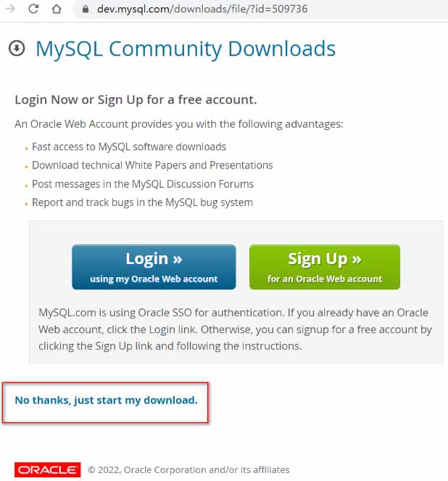Image resolution: width=448 pixels, height=481 pixels.
Task: Click the Oracle SSO authentication paragraph
Action: tap(235, 329)
